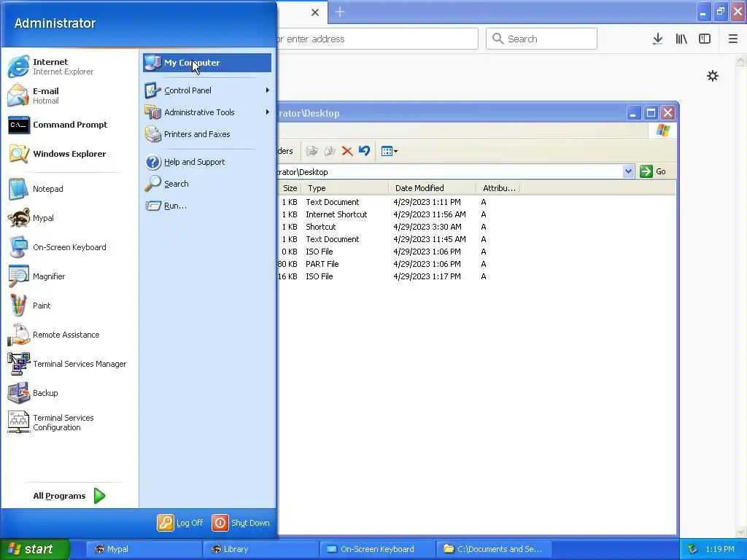Click Explorer Undo toolbar icon
The height and width of the screenshot is (560, 747).
[x=365, y=151]
